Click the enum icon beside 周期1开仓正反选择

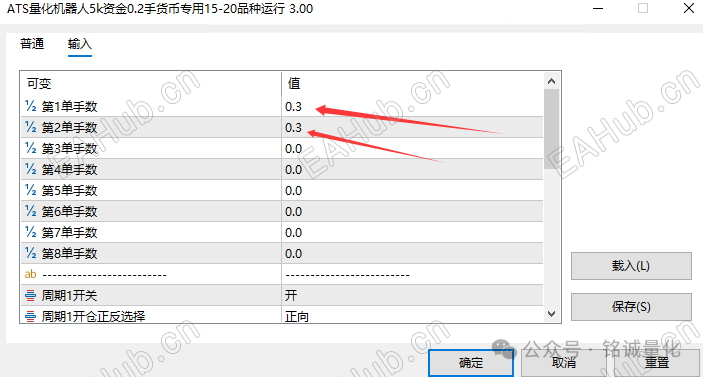coord(30,316)
